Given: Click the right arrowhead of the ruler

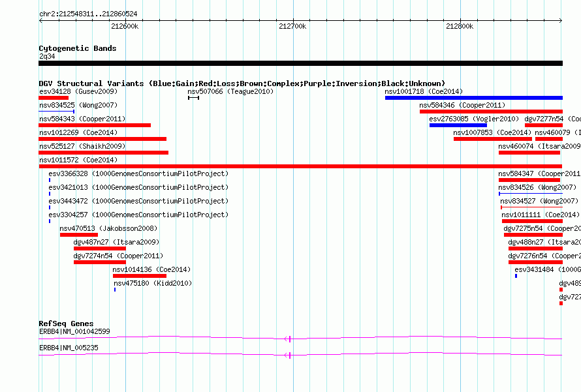Looking at the screenshot, I should click(561, 20).
